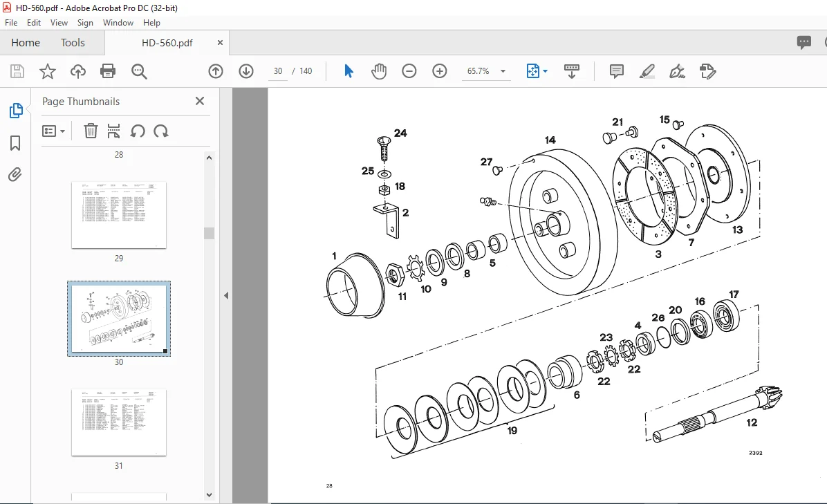
Task: Rotate page clockwise
Action: coord(161,131)
